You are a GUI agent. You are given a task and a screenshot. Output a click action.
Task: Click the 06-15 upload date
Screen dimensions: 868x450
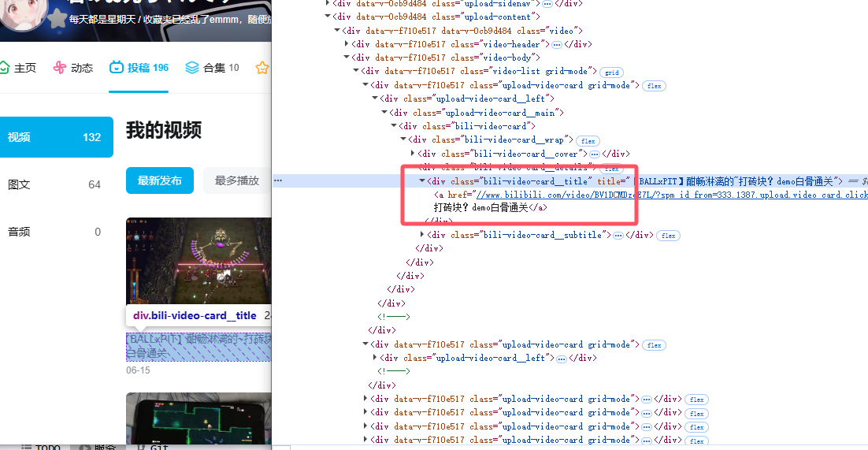pyautogui.click(x=138, y=370)
